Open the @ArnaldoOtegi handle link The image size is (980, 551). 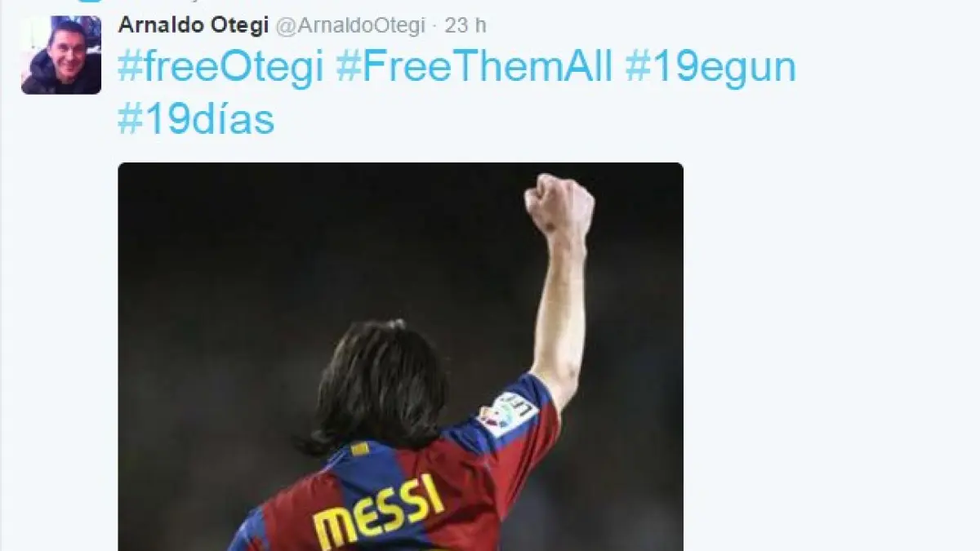(350, 26)
